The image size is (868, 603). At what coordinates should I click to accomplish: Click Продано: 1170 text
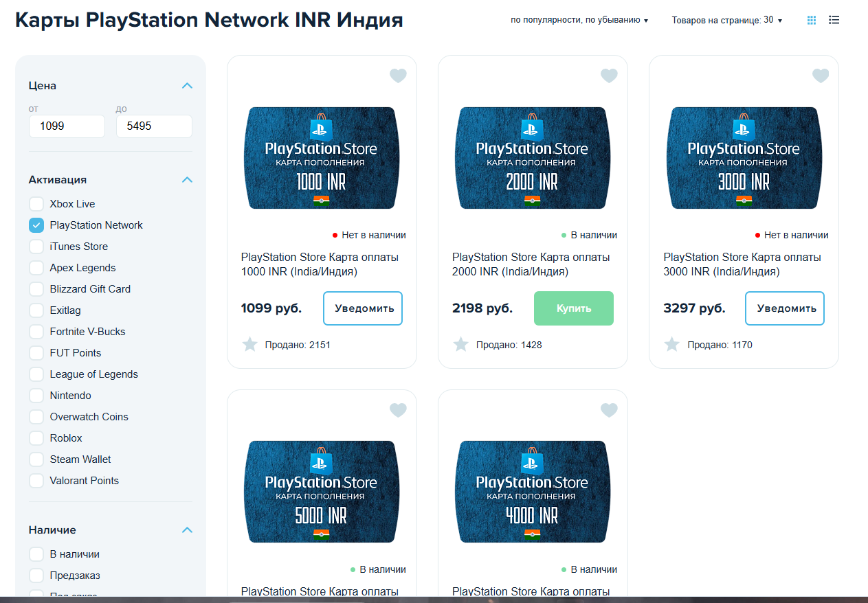click(x=720, y=345)
